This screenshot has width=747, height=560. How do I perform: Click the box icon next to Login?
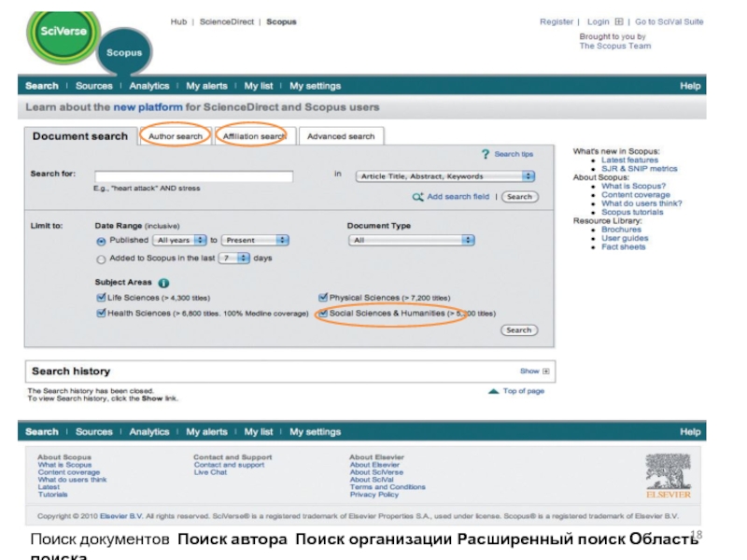619,21
